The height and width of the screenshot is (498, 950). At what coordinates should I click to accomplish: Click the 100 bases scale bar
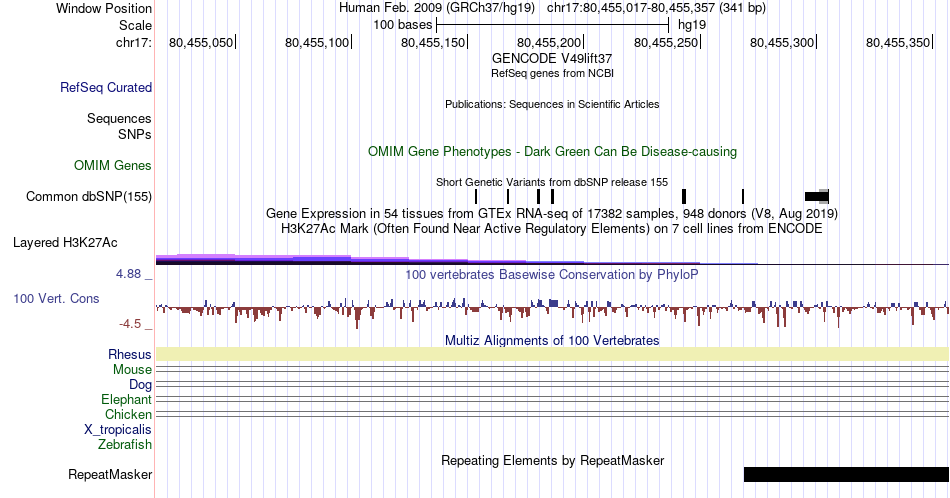(x=552, y=25)
